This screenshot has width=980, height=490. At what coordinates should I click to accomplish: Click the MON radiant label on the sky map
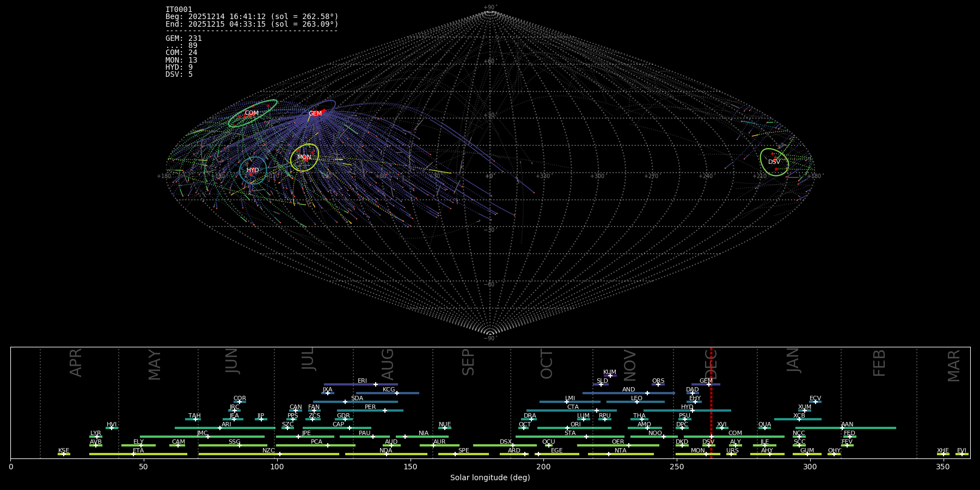coord(304,157)
